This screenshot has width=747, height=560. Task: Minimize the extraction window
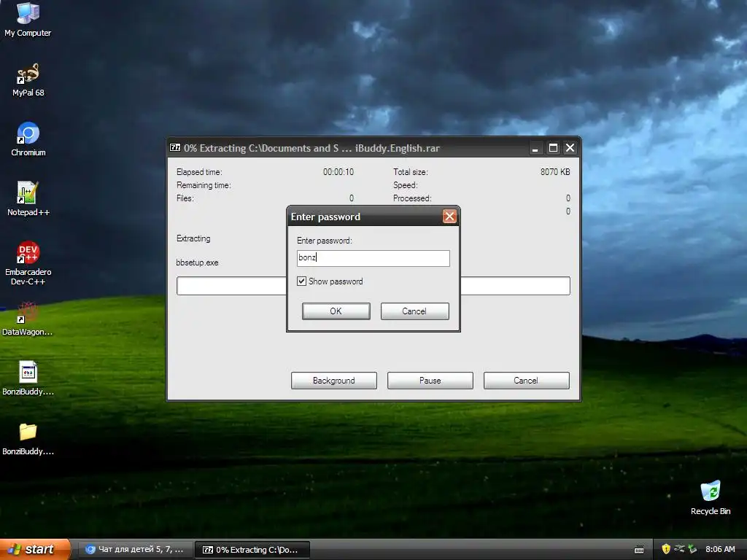535,148
